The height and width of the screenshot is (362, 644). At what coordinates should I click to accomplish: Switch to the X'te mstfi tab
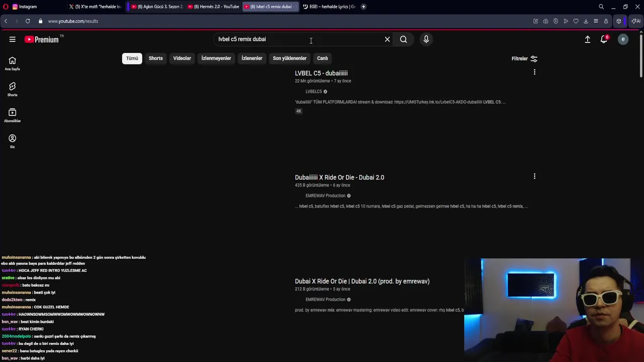95,7
